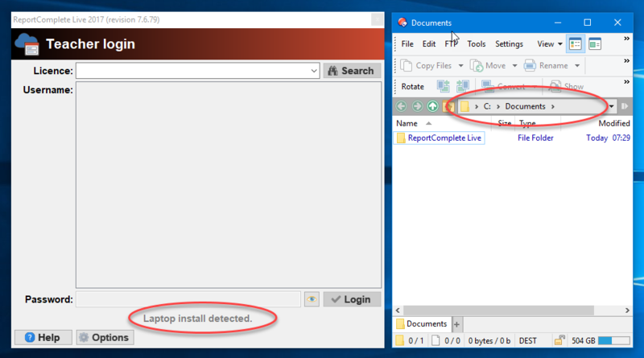The width and height of the screenshot is (644, 358).
Task: Click the play button right of path bar
Action: click(x=625, y=106)
